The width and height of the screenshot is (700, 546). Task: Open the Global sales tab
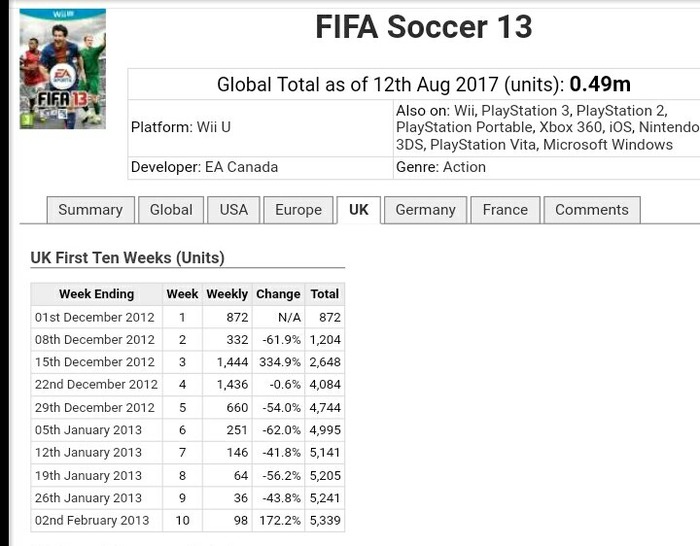[x=171, y=210]
